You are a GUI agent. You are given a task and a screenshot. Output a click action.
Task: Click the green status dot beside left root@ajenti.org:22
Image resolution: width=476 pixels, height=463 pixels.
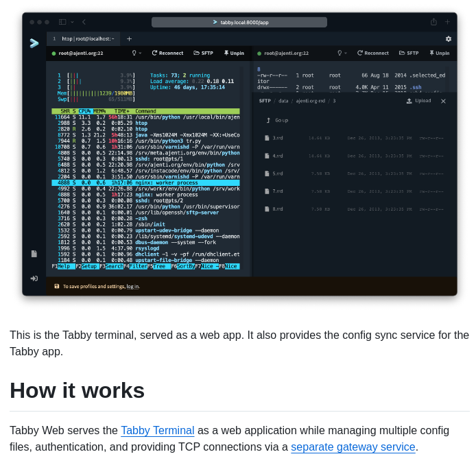[x=53, y=54]
